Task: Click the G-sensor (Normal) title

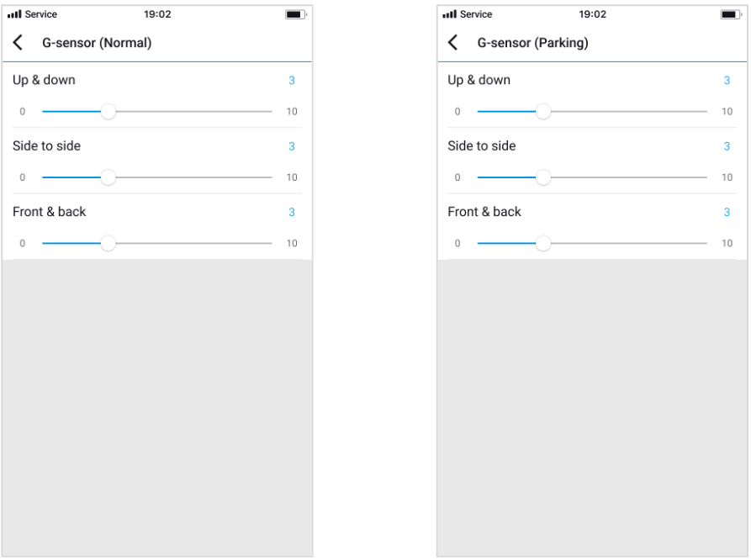Action: point(97,43)
